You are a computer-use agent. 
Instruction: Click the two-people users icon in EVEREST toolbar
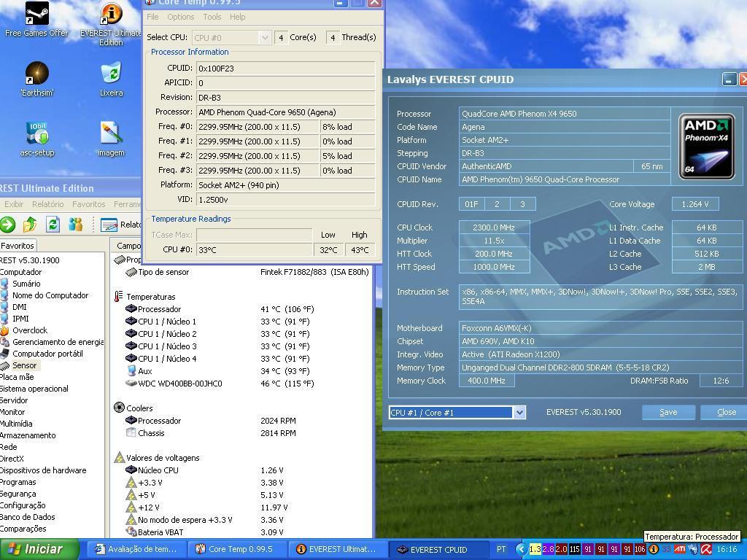point(75,225)
